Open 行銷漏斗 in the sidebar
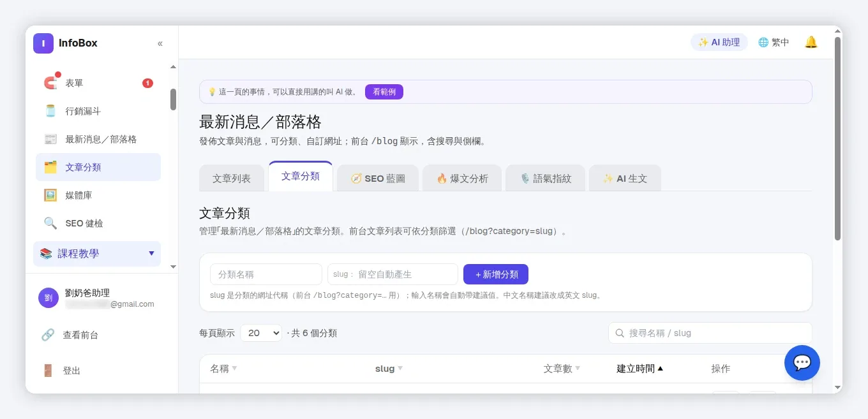Image resolution: width=868 pixels, height=419 pixels. click(x=98, y=111)
